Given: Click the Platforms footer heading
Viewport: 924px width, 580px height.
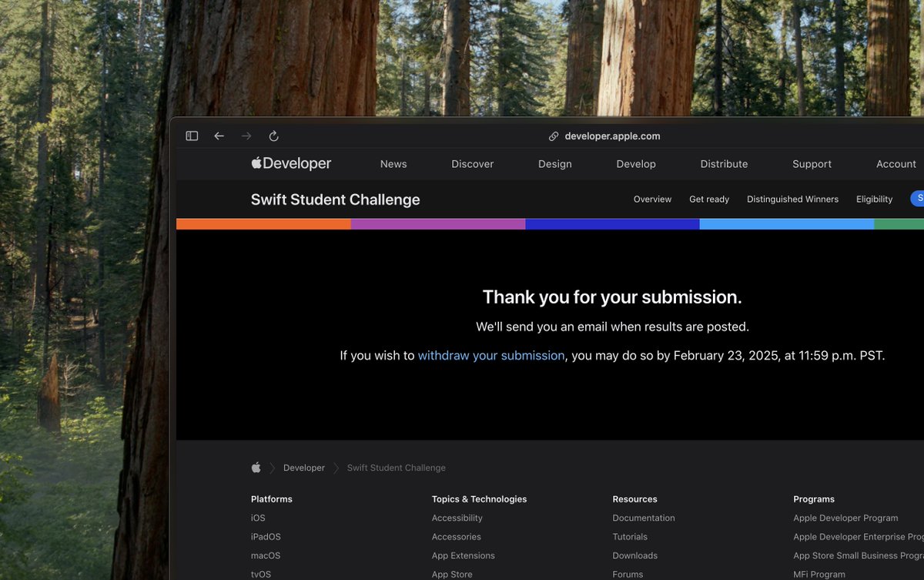Looking at the screenshot, I should 272,499.
